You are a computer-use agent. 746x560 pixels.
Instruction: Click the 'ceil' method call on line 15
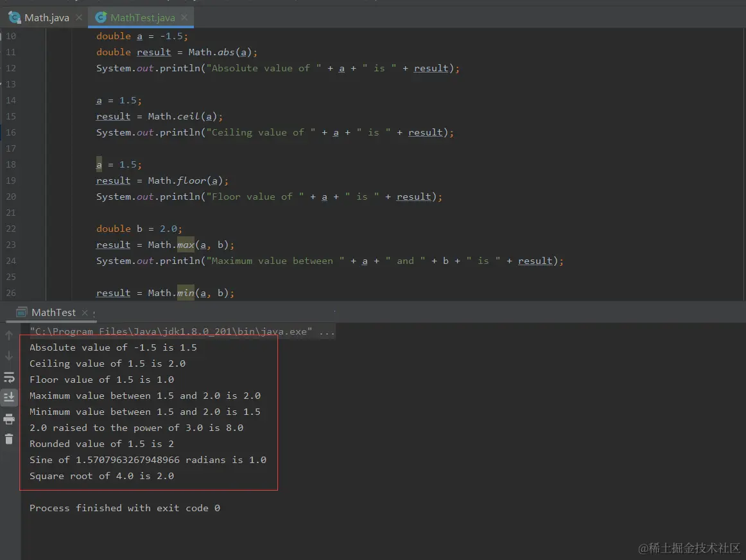point(188,117)
